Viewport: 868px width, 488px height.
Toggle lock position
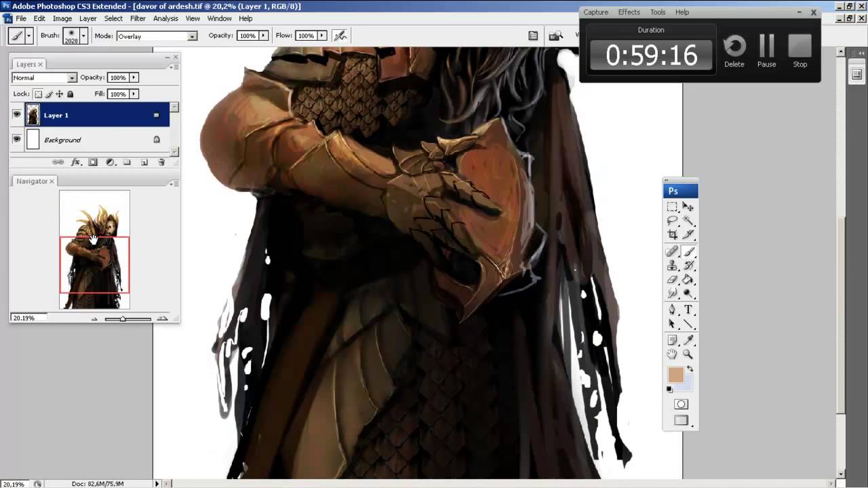(60, 94)
